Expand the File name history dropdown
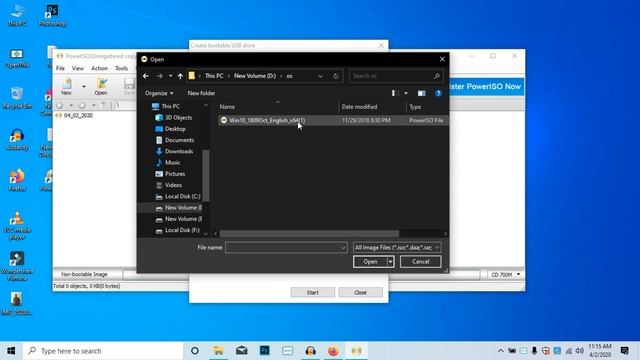The width and height of the screenshot is (640, 360). click(343, 247)
